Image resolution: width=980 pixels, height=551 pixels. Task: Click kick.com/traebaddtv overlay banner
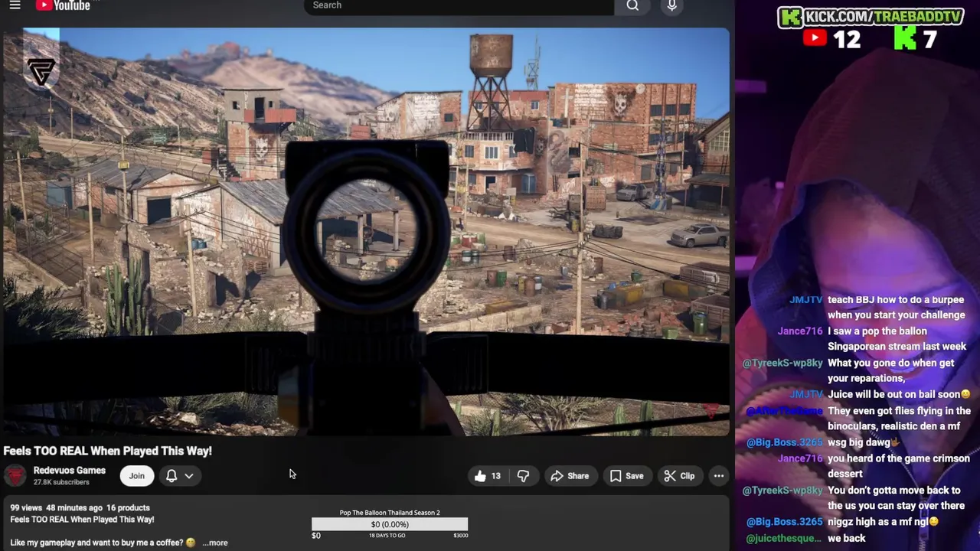click(x=871, y=17)
